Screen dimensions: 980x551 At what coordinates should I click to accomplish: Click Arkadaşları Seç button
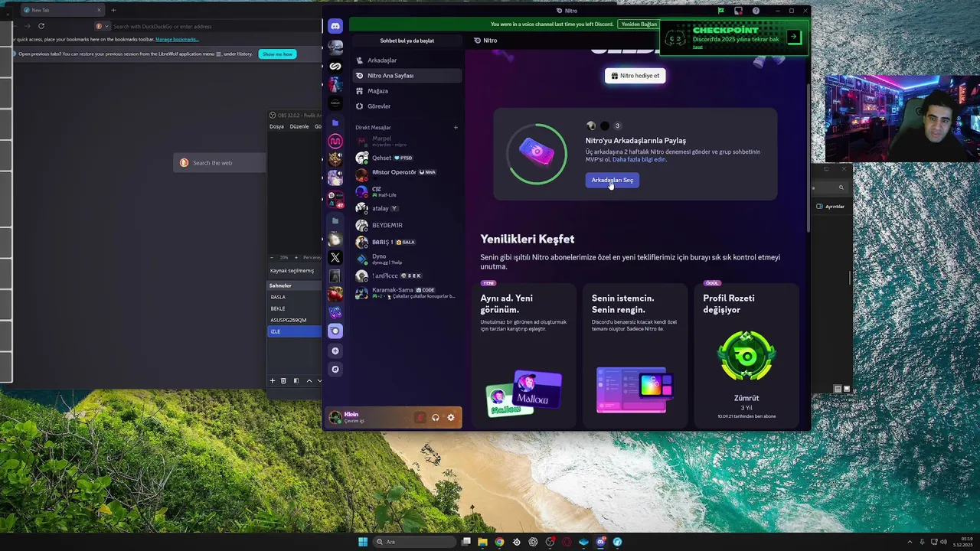pos(612,180)
